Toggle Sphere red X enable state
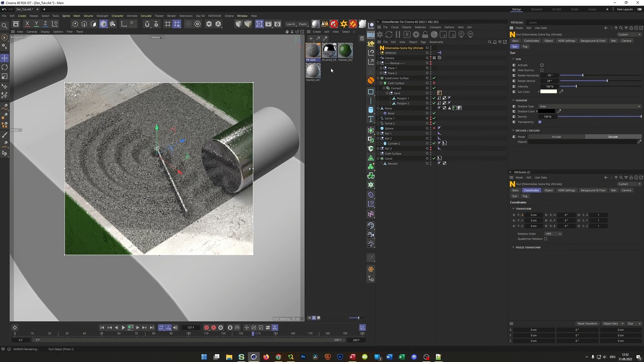This screenshot has width=644, height=362. (x=434, y=128)
